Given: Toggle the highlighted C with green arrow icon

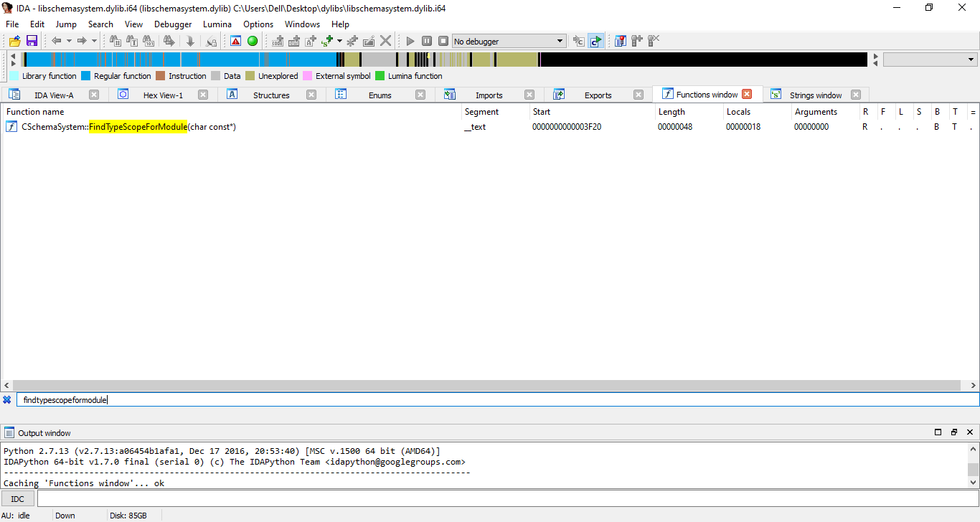Looking at the screenshot, I should point(595,41).
